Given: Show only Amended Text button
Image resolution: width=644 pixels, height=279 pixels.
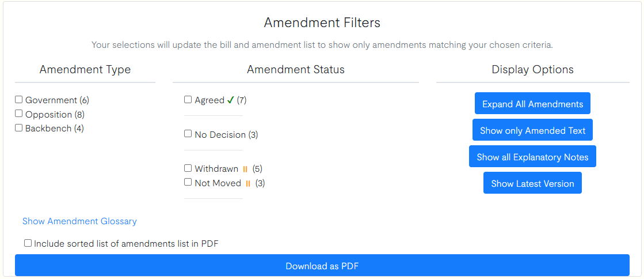Looking at the screenshot, I should (532, 130).
